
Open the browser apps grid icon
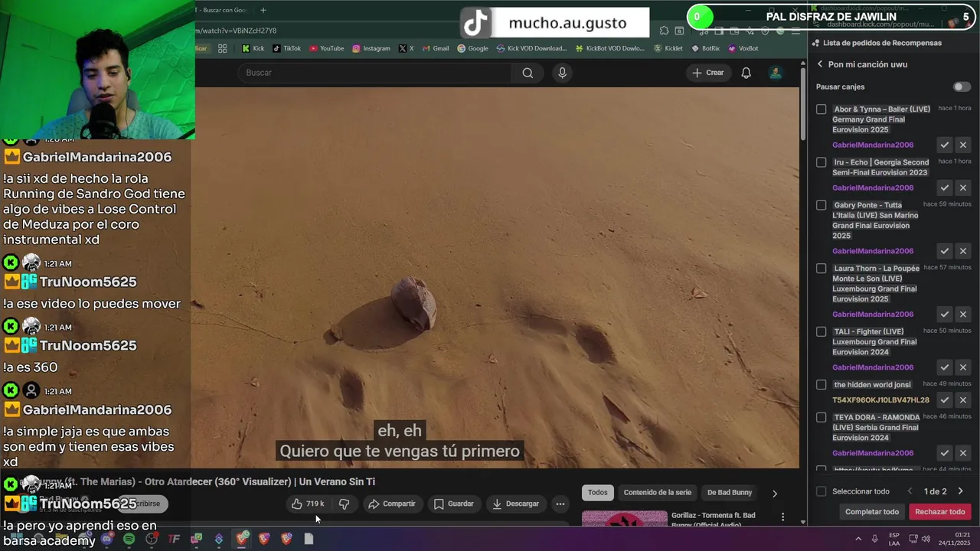222,48
